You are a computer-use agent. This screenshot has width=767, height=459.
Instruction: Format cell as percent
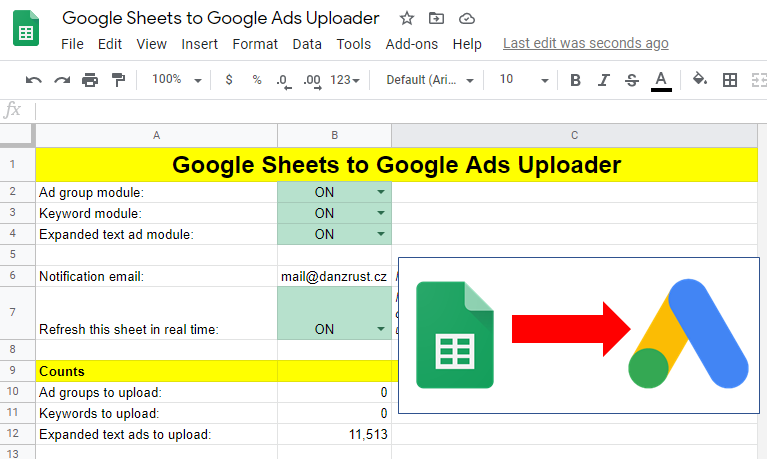click(257, 79)
